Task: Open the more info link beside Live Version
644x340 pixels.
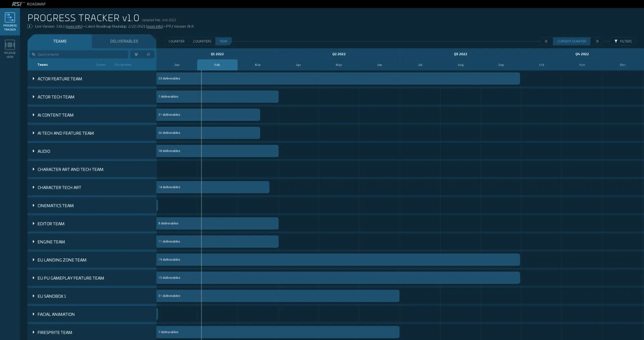Action: [73, 26]
